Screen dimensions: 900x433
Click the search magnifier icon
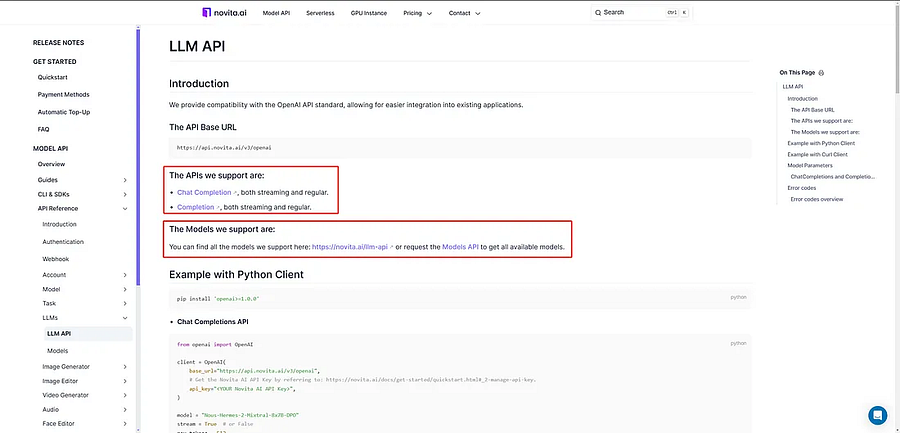click(598, 13)
